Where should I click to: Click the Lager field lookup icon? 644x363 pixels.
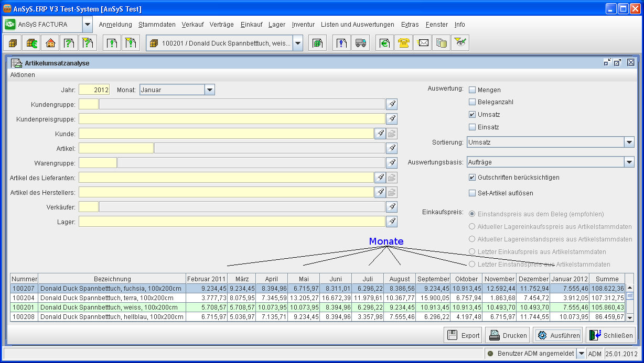pos(391,222)
